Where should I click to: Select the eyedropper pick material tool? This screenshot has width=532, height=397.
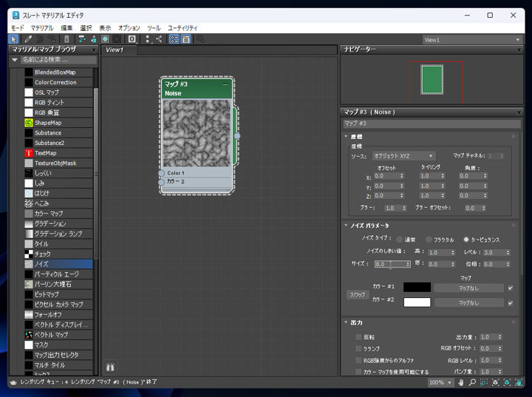(28, 39)
